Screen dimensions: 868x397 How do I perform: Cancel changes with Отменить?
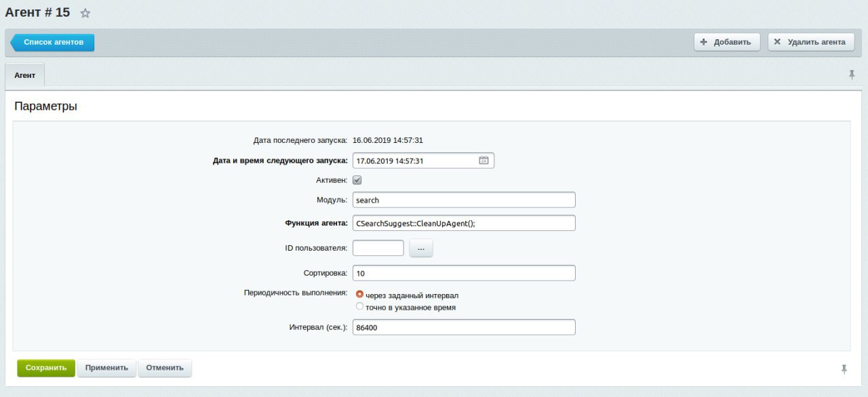(165, 368)
